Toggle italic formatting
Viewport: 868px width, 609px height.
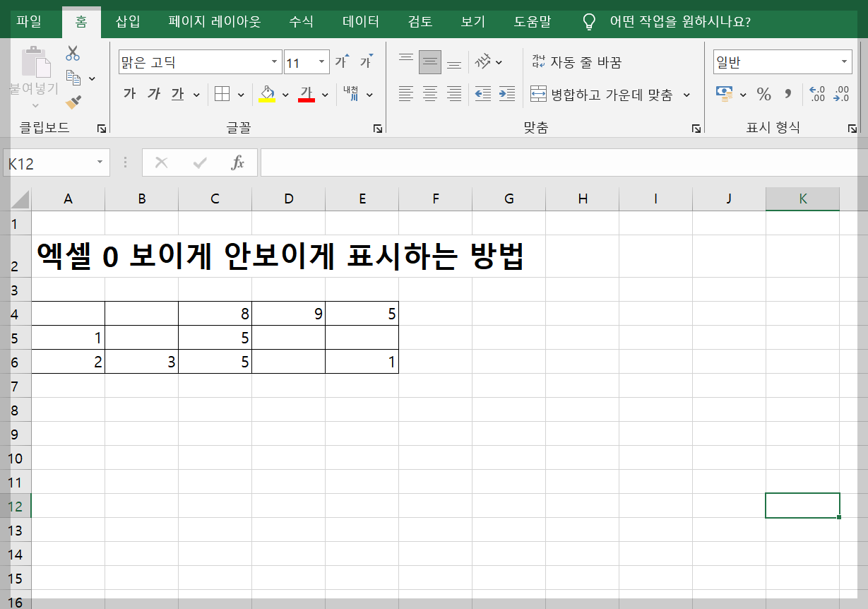(x=153, y=94)
